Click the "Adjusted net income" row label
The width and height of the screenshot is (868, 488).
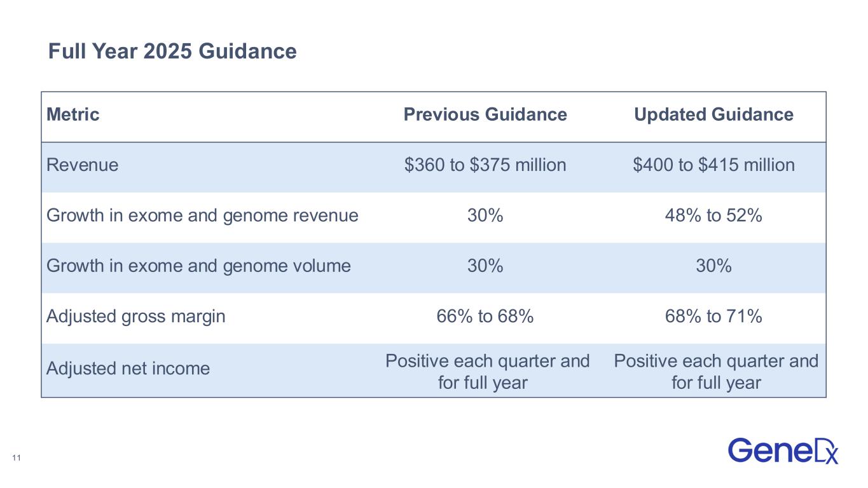[x=128, y=369]
